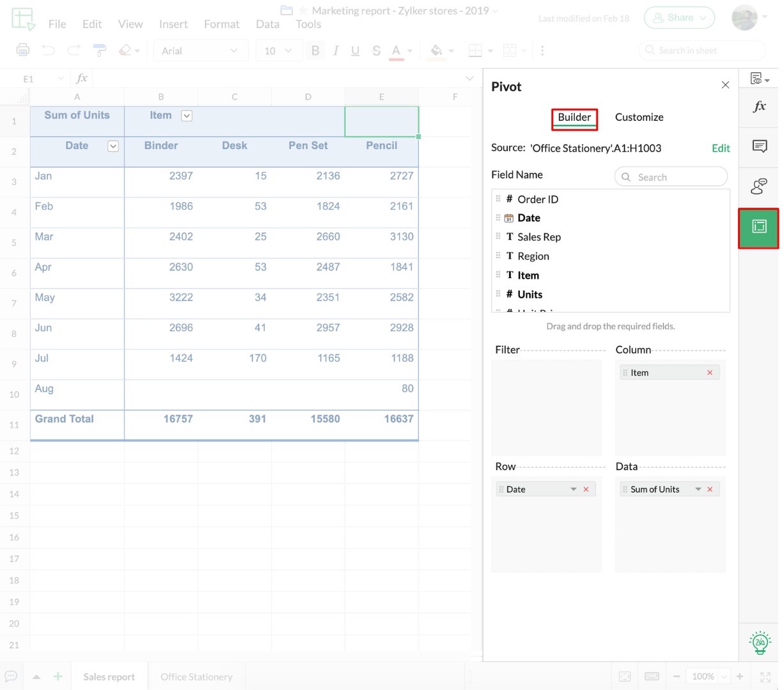Open the fill color bucket

[x=437, y=51]
